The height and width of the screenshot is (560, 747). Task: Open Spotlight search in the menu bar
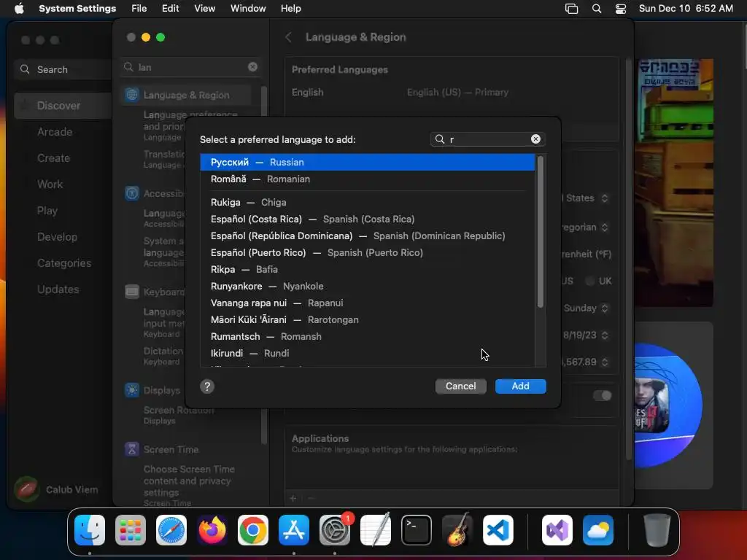pyautogui.click(x=597, y=8)
